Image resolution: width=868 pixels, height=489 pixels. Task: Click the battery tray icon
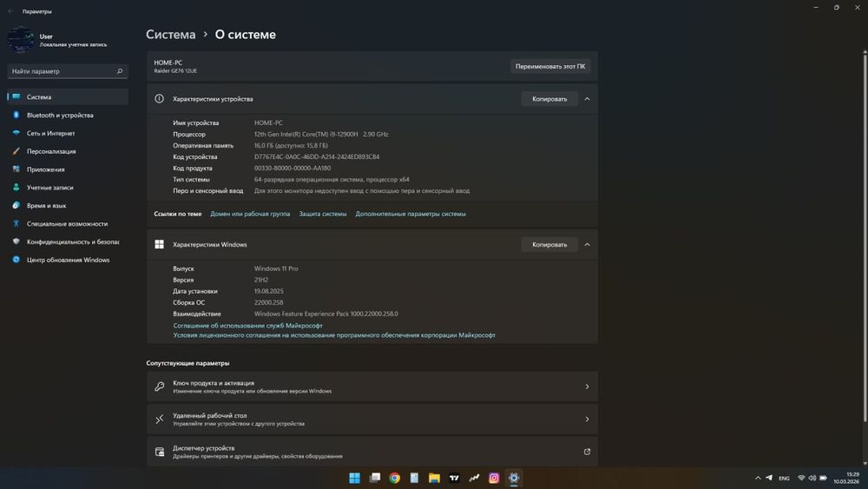point(823,478)
